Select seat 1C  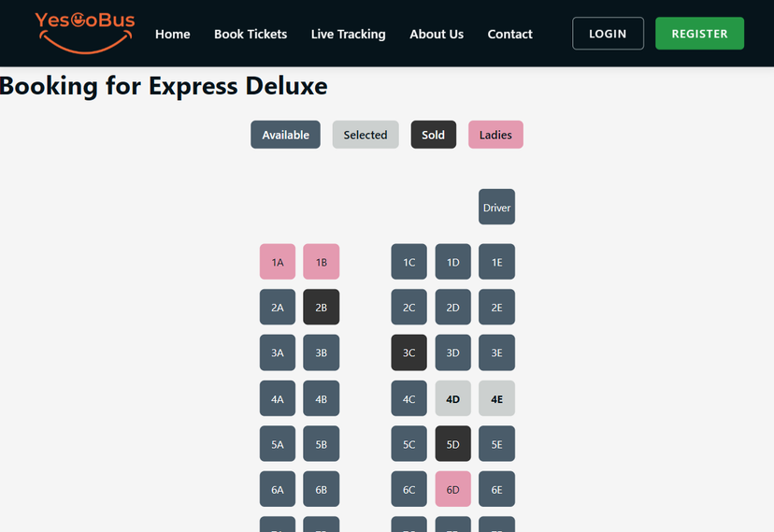pos(408,262)
